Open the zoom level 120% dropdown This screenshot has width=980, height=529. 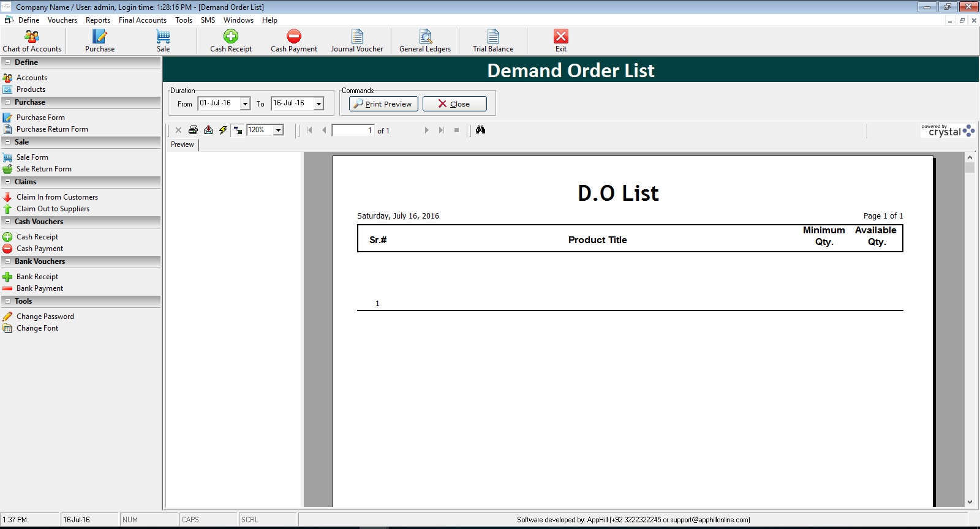[x=279, y=130]
